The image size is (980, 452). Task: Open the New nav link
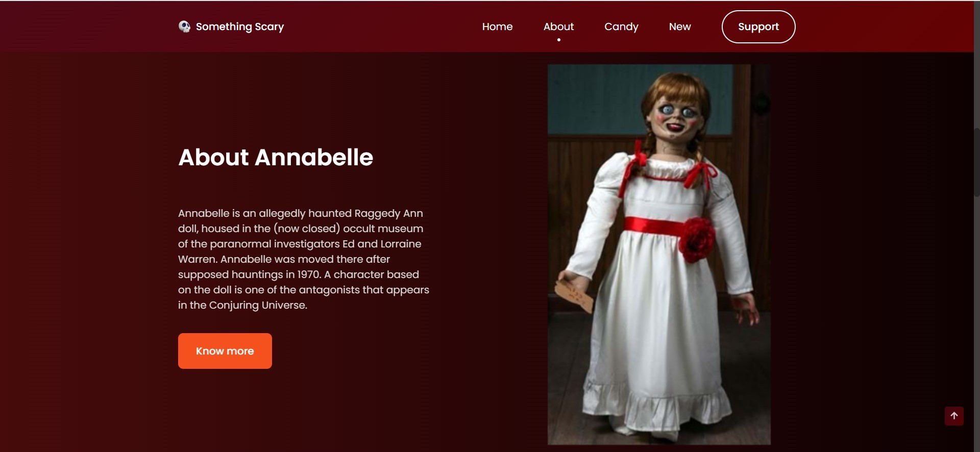click(680, 27)
